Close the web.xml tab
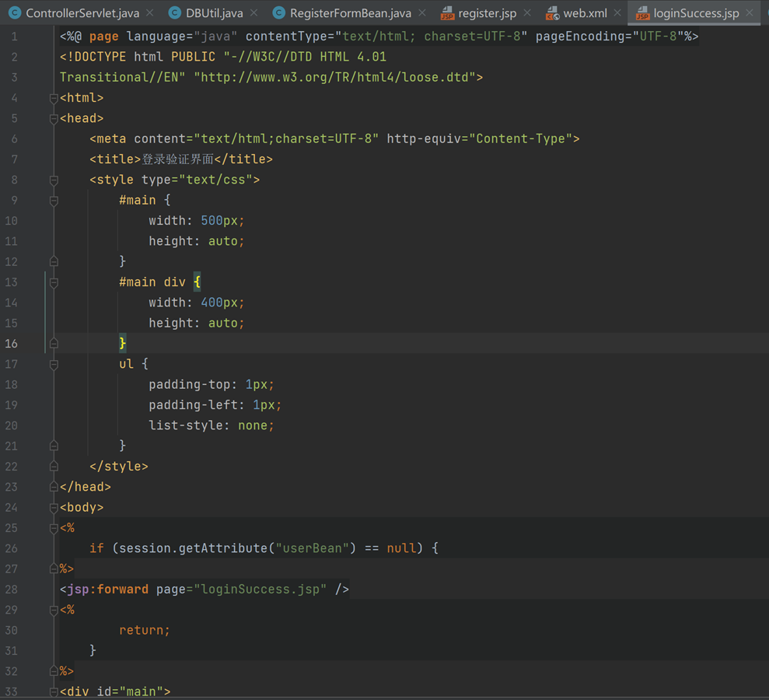The height and width of the screenshot is (700, 769). [617, 13]
